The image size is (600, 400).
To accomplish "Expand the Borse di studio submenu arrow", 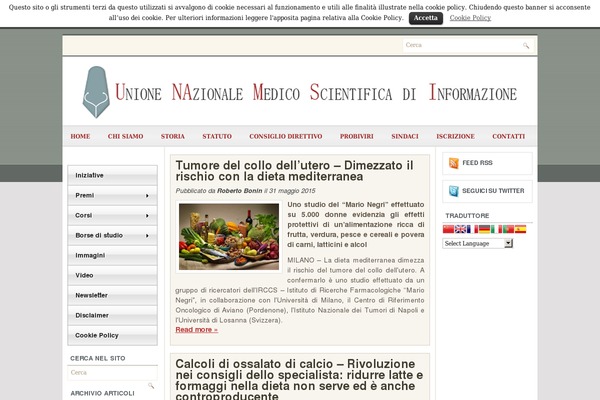I will (147, 236).
